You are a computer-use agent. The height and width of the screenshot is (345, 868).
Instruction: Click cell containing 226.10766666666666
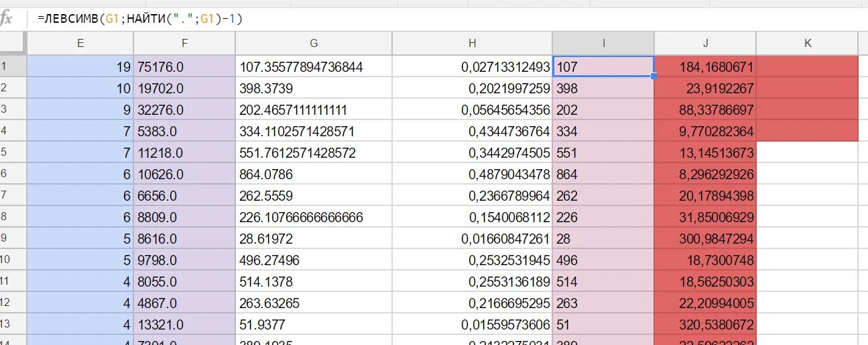(x=314, y=217)
